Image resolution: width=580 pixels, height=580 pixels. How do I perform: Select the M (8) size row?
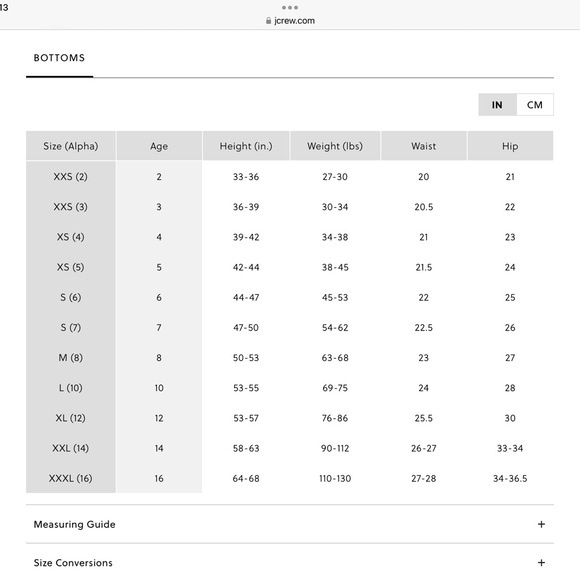pyautogui.click(x=290, y=358)
